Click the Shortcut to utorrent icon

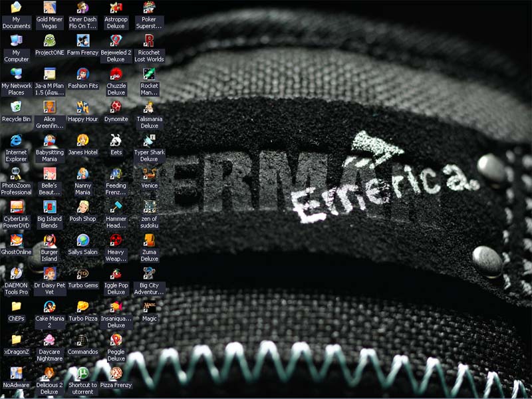point(82,373)
